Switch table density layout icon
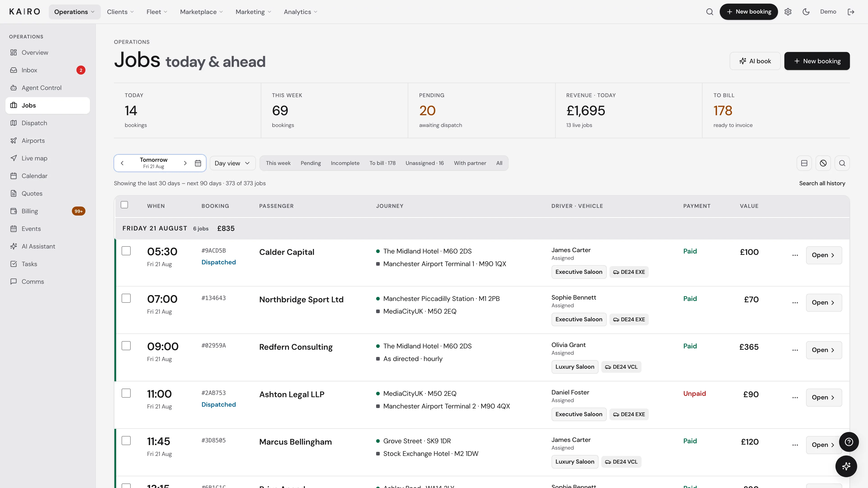Viewport: 868px width, 488px height. pos(804,163)
